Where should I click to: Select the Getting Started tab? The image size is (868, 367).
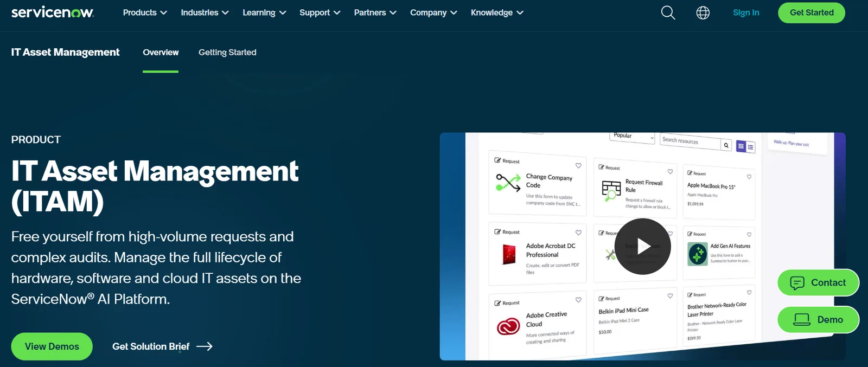227,53
